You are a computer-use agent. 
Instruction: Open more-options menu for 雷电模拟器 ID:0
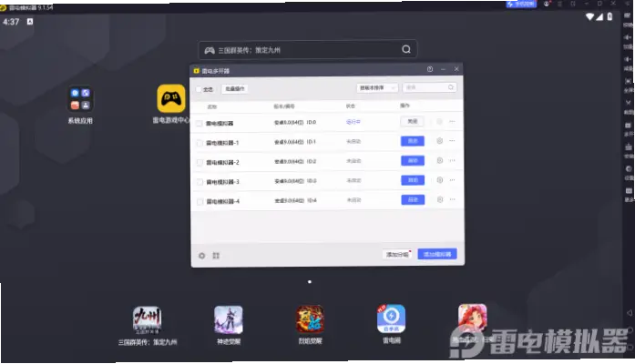[x=452, y=121]
